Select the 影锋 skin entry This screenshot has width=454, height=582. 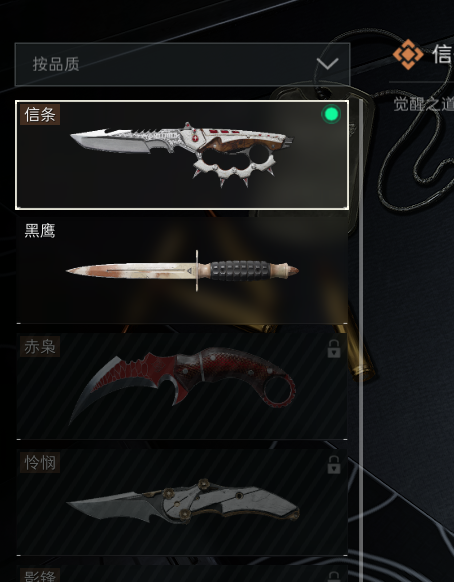click(x=182, y=573)
